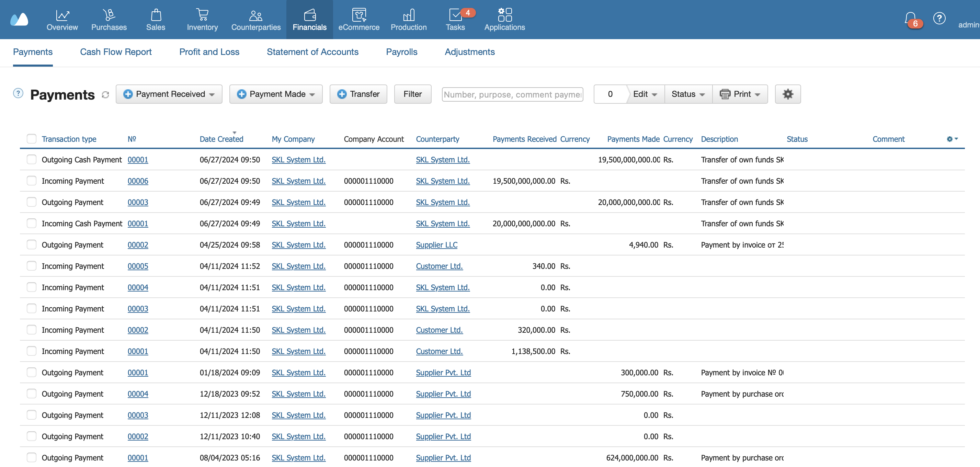Open the Financials wallet icon
980x467 pixels.
310,15
